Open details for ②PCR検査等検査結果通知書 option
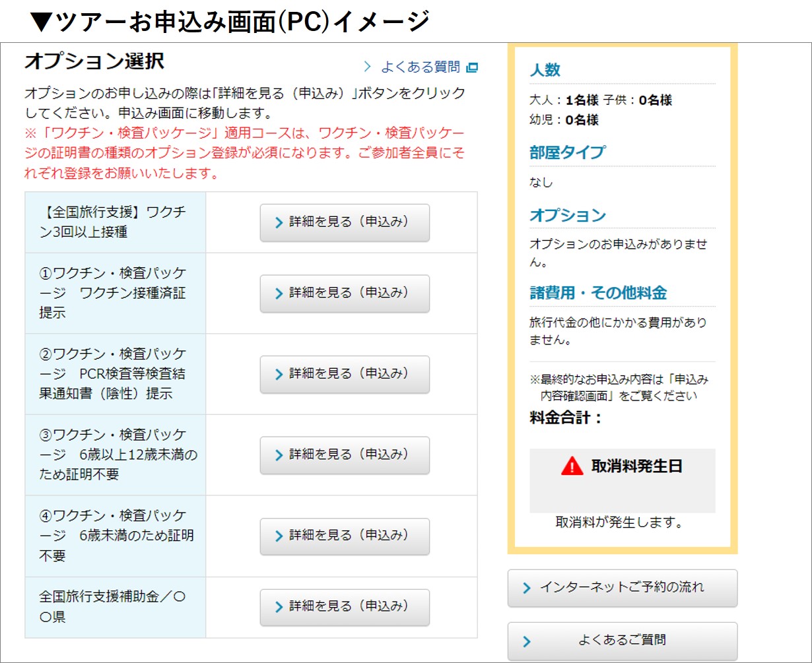 click(344, 374)
